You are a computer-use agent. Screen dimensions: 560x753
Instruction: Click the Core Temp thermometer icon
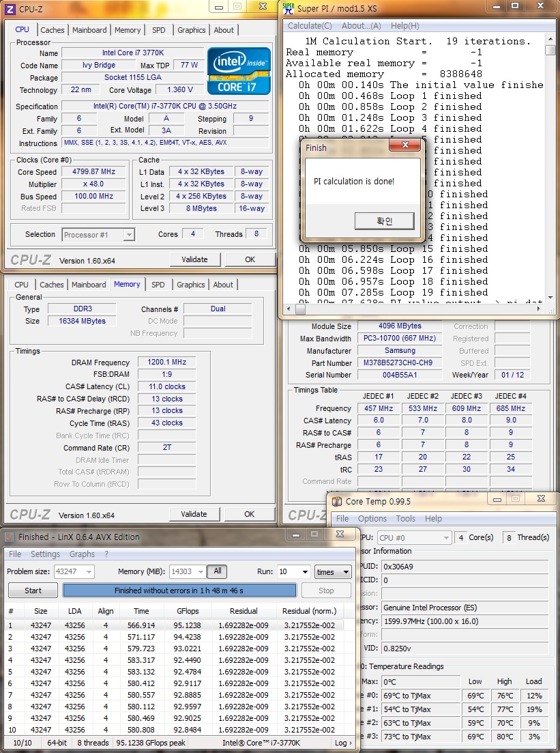(x=338, y=501)
